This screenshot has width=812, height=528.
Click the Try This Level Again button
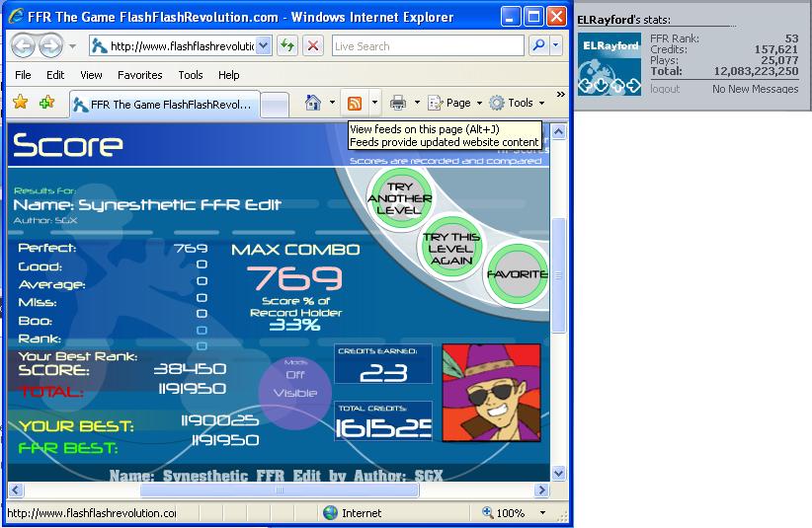click(450, 249)
